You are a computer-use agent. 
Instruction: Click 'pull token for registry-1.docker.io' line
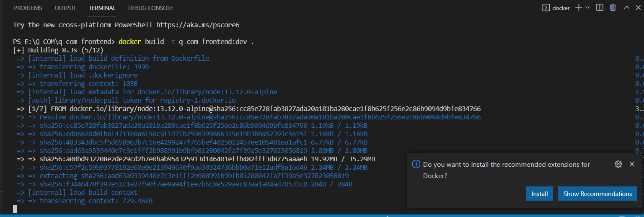[x=126, y=100]
